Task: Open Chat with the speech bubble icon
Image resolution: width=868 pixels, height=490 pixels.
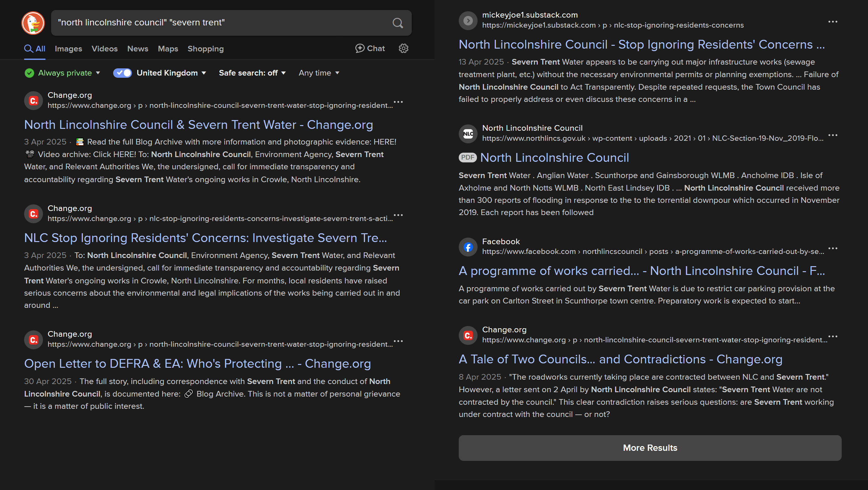Action: (370, 49)
